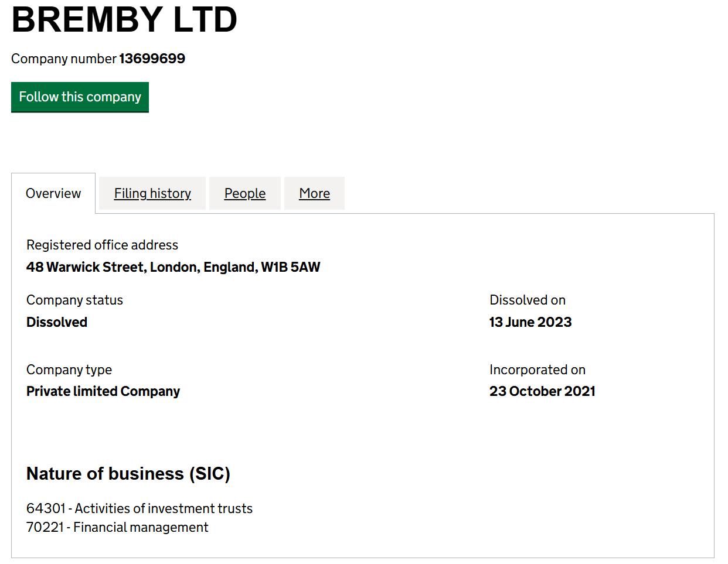Screen dimensions: 728x564
Task: Select the Overview tab
Action: click(53, 193)
